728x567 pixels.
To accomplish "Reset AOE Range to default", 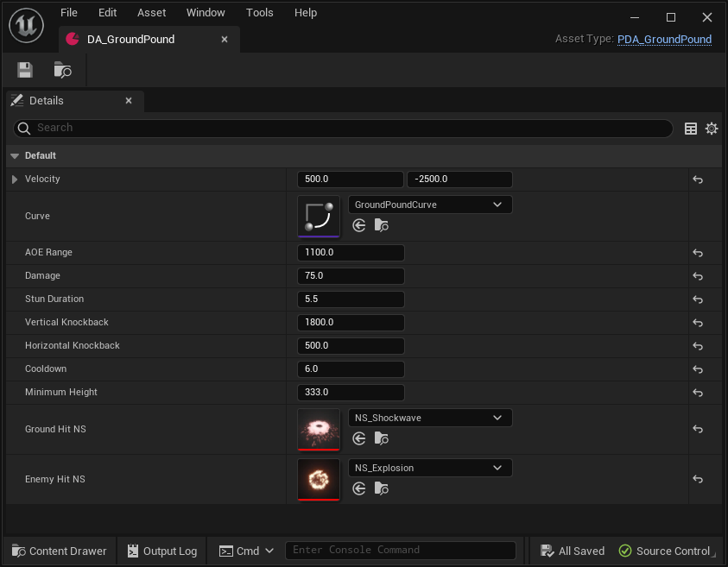I will click(698, 253).
